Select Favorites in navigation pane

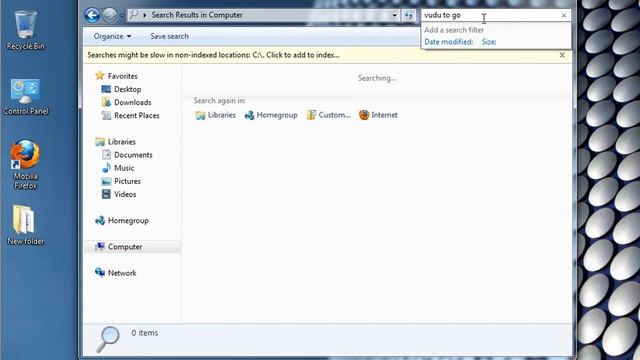pos(122,76)
